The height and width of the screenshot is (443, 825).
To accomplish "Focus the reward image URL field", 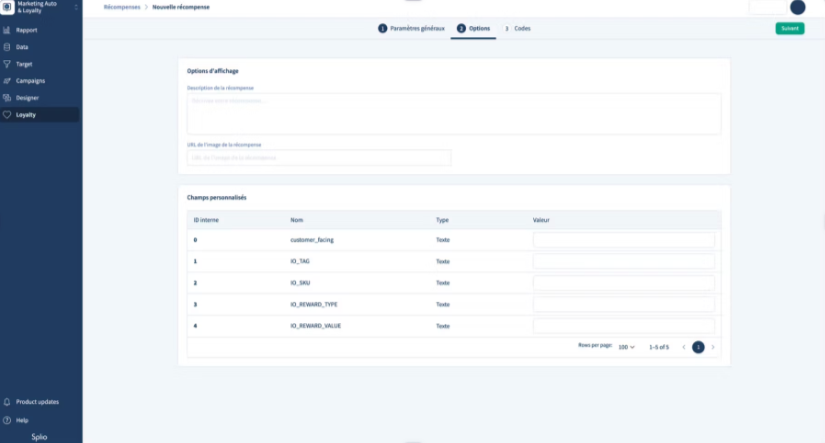I will 319,158.
